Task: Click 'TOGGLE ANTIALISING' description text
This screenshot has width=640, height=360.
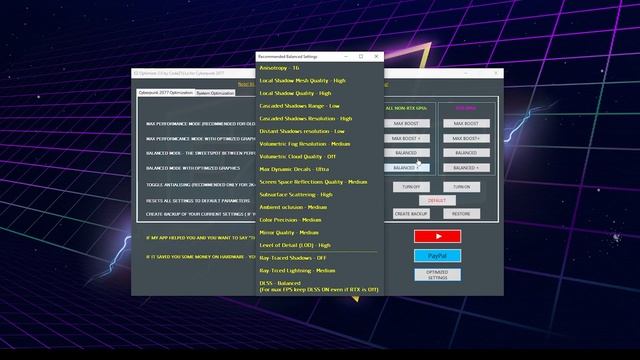Action: click(x=200, y=184)
